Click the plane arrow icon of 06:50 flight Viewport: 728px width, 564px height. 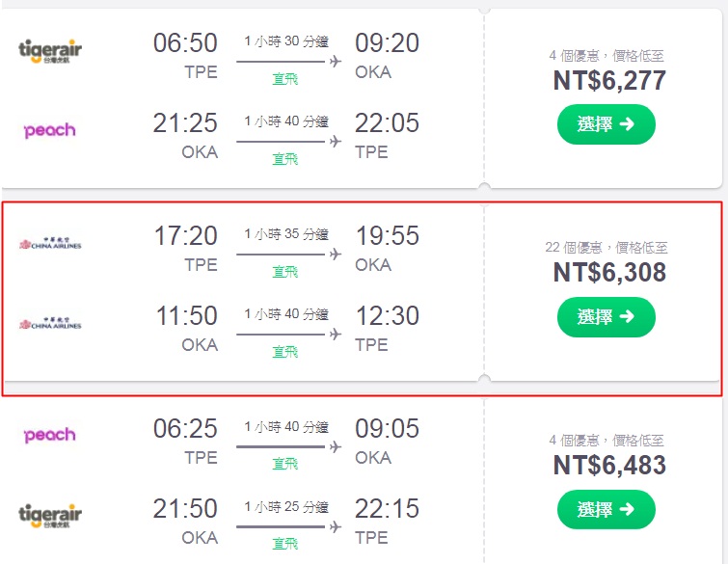point(335,62)
